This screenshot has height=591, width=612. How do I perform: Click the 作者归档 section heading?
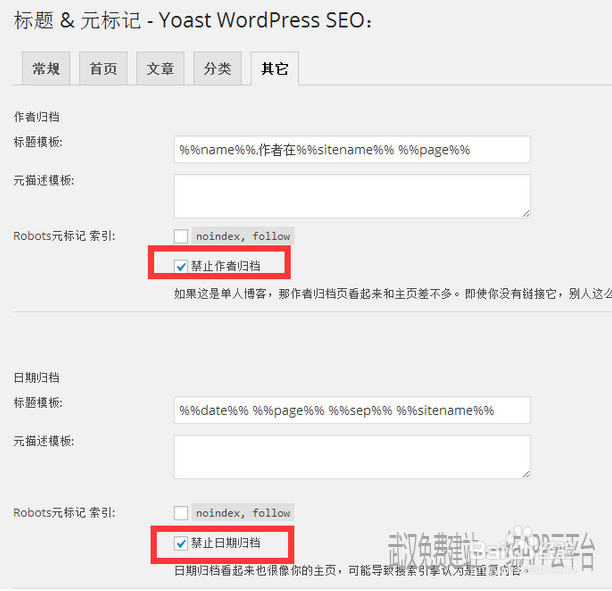tap(37, 117)
